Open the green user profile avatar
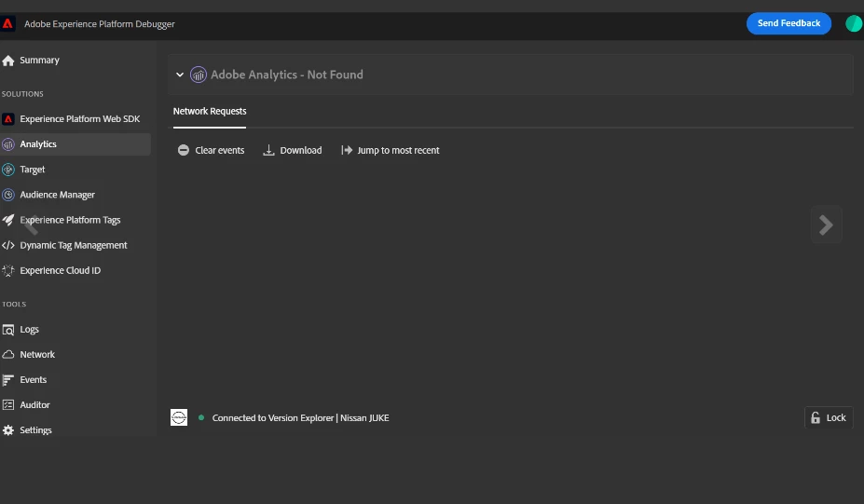Image resolution: width=864 pixels, height=504 pixels. [854, 23]
